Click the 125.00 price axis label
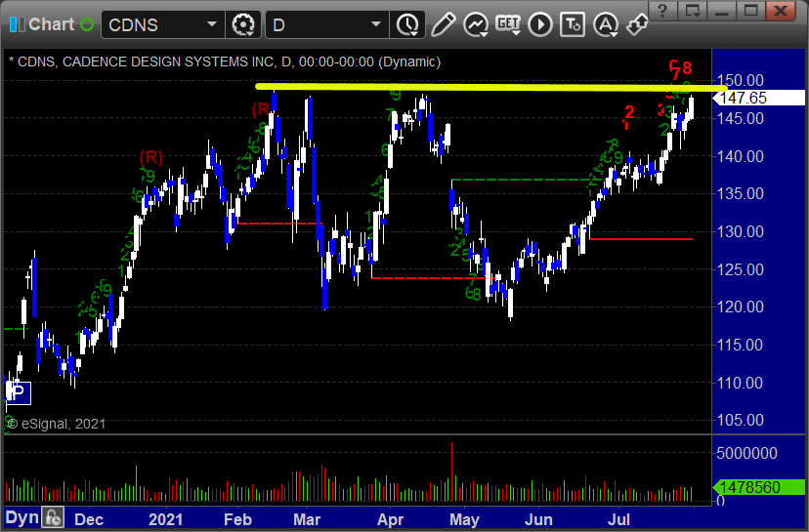Image resolution: width=809 pixels, height=532 pixels. [741, 269]
